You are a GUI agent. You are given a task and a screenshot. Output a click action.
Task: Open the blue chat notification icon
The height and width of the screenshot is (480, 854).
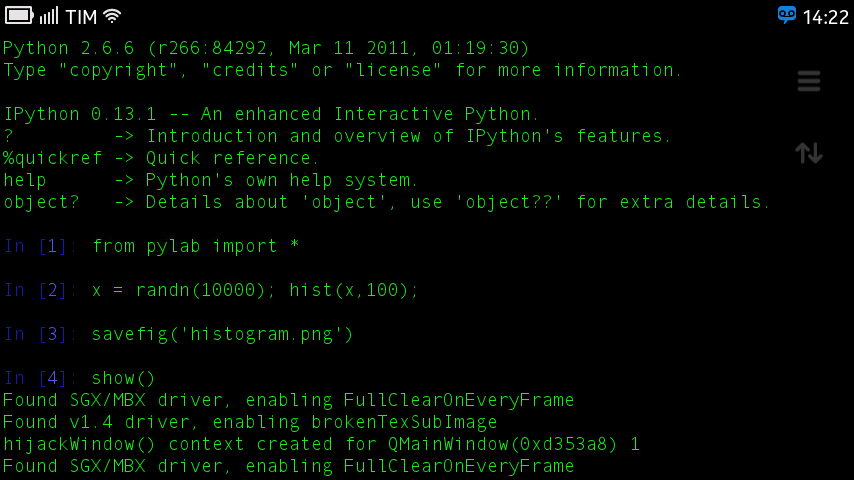(x=787, y=15)
